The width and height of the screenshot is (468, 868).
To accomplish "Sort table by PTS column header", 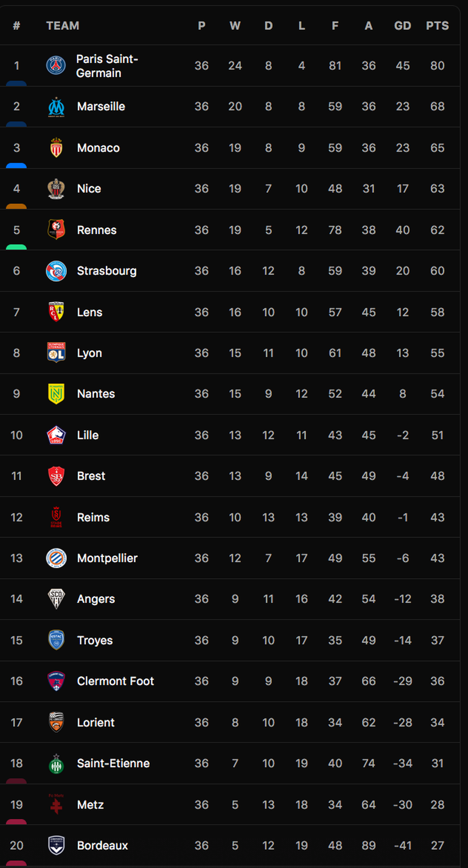I will (437, 26).
